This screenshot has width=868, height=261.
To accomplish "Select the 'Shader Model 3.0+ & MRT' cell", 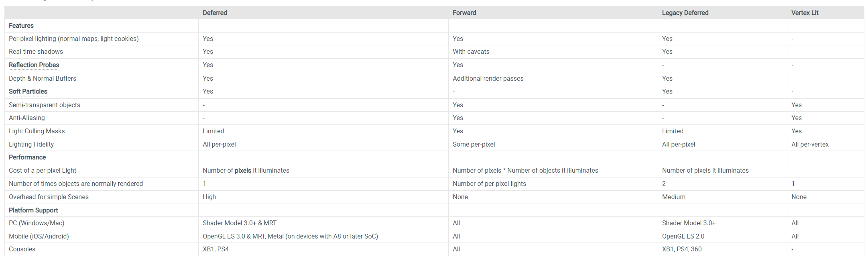I will pyautogui.click(x=240, y=223).
